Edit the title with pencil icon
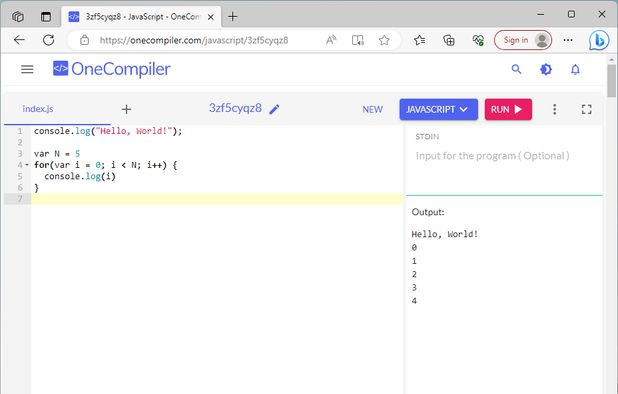The height and width of the screenshot is (394, 618). click(x=274, y=109)
